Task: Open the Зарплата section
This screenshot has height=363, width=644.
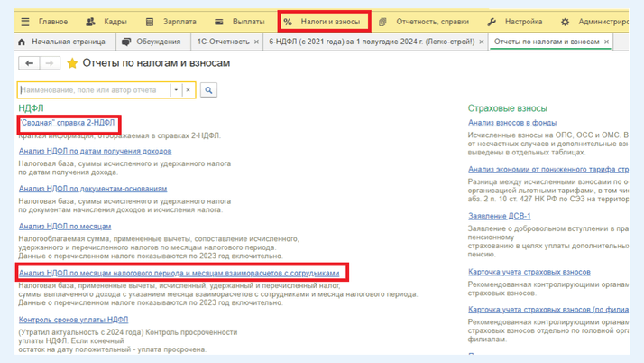Action: point(179,22)
